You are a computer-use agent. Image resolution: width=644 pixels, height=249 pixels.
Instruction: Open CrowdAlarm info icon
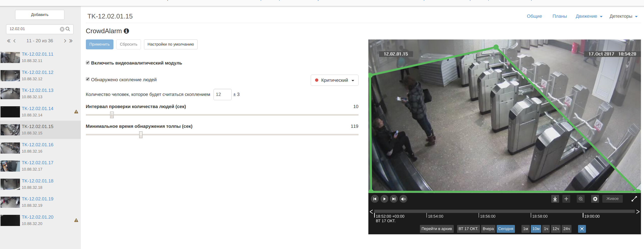coord(126,31)
